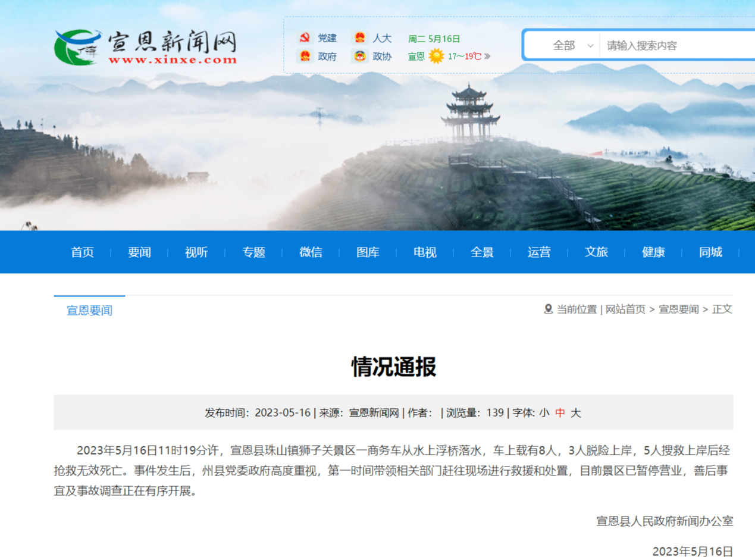Click the double-arrow beside the temperature
The image size is (755, 560).
tap(487, 57)
